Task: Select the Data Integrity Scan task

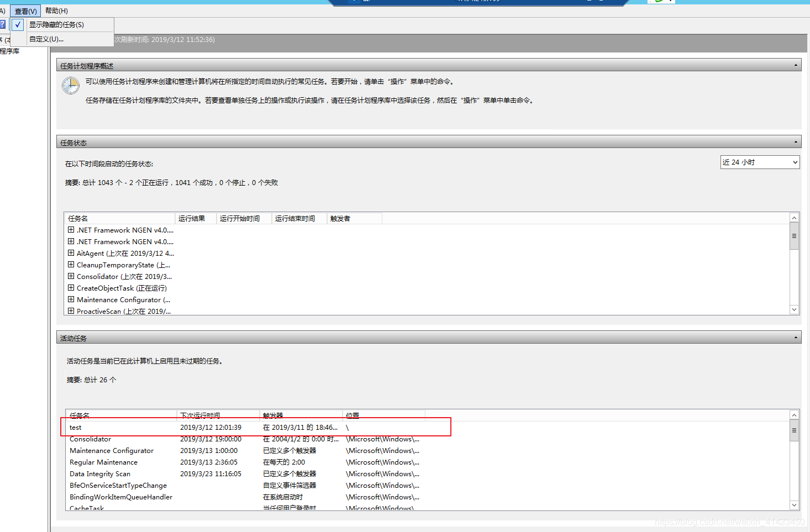Action: (100, 474)
